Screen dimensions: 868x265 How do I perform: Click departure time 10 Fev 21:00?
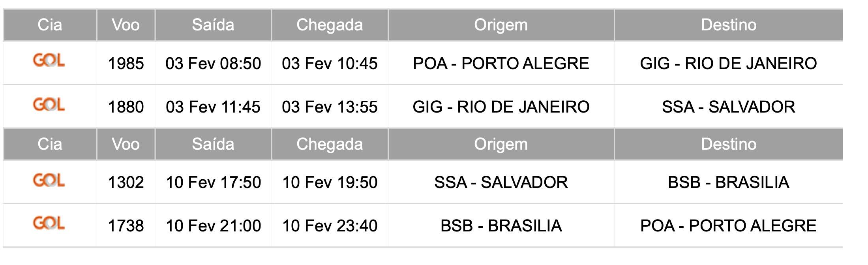point(213,226)
